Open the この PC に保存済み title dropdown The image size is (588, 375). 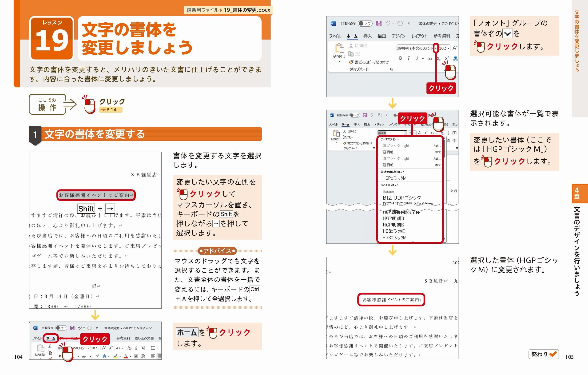tap(151, 328)
